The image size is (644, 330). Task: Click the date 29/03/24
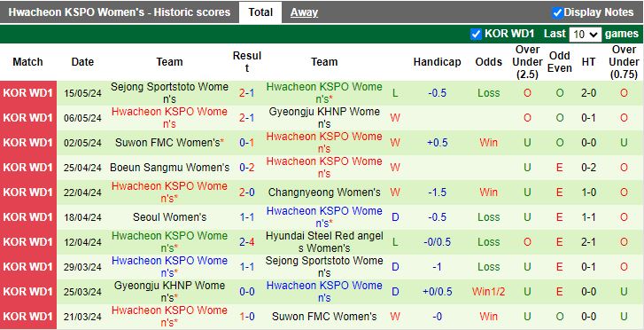coord(82,267)
